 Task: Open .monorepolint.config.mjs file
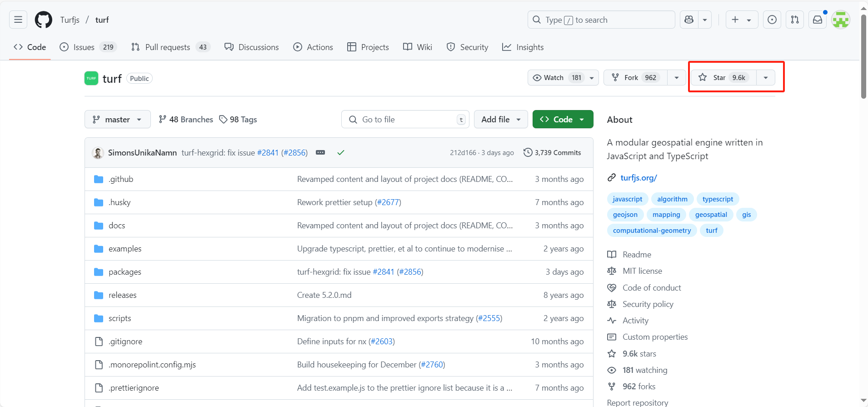pyautogui.click(x=152, y=365)
